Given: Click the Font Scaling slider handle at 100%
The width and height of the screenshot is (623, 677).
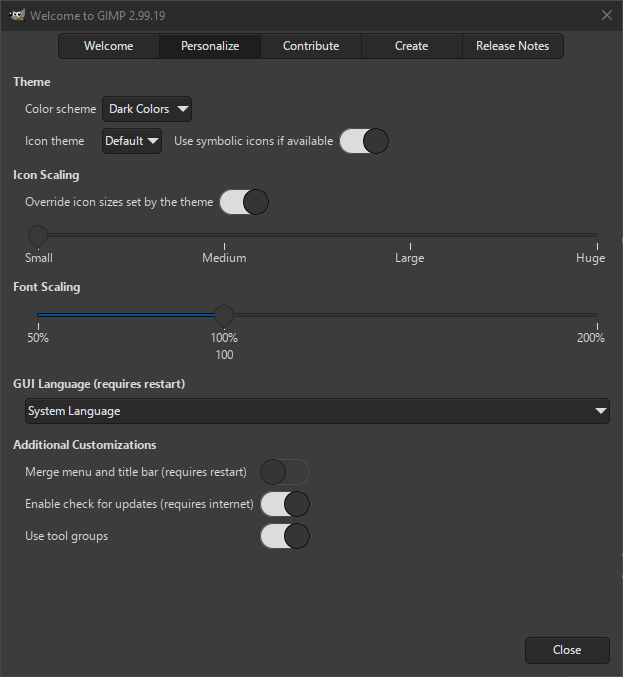Looking at the screenshot, I should click(224, 315).
